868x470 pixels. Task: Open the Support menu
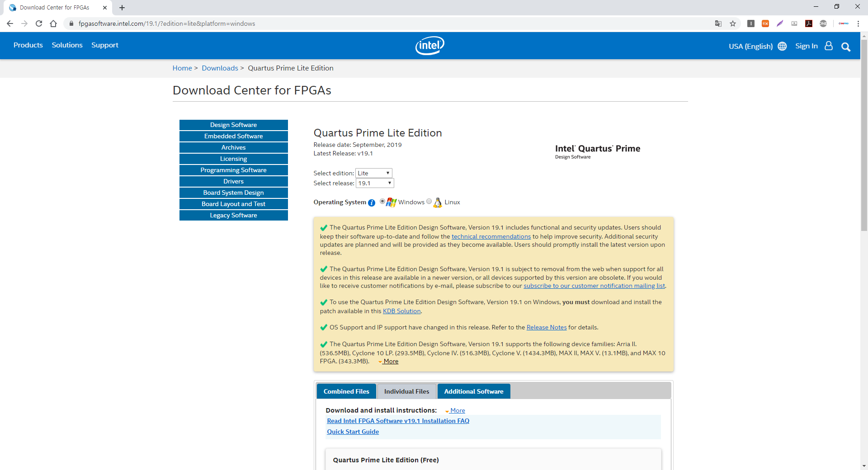click(105, 45)
